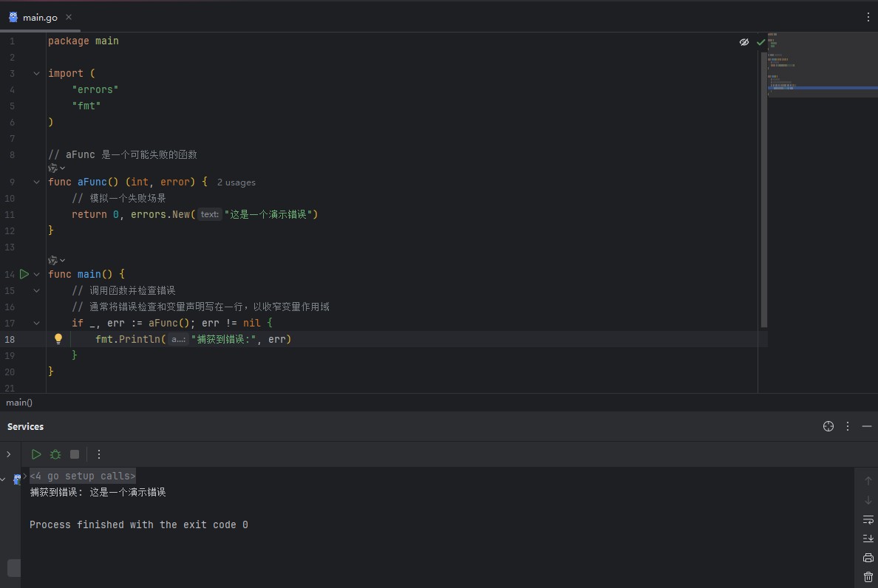Click the Services toolbar green Run icon
This screenshot has height=588, width=878.
36,454
